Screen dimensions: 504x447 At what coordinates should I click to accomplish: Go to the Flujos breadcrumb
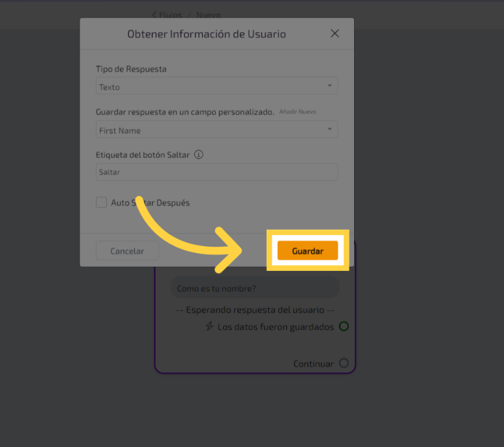(171, 14)
